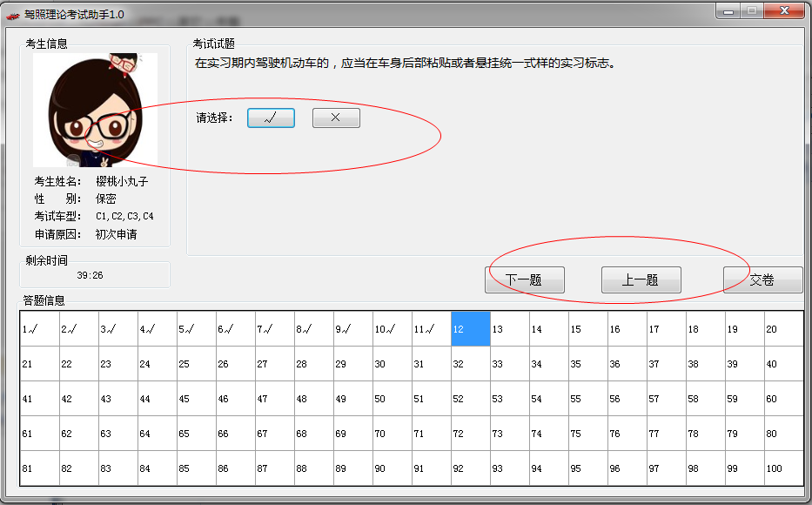
Task: Jump to question 20 cell
Action: 784,329
